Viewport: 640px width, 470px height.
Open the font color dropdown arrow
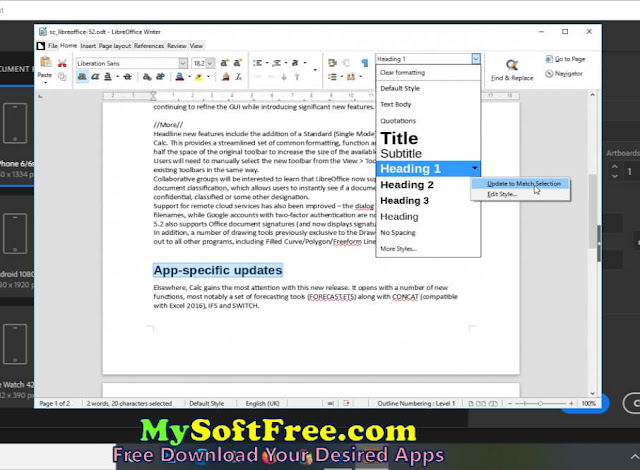pyautogui.click(x=189, y=76)
